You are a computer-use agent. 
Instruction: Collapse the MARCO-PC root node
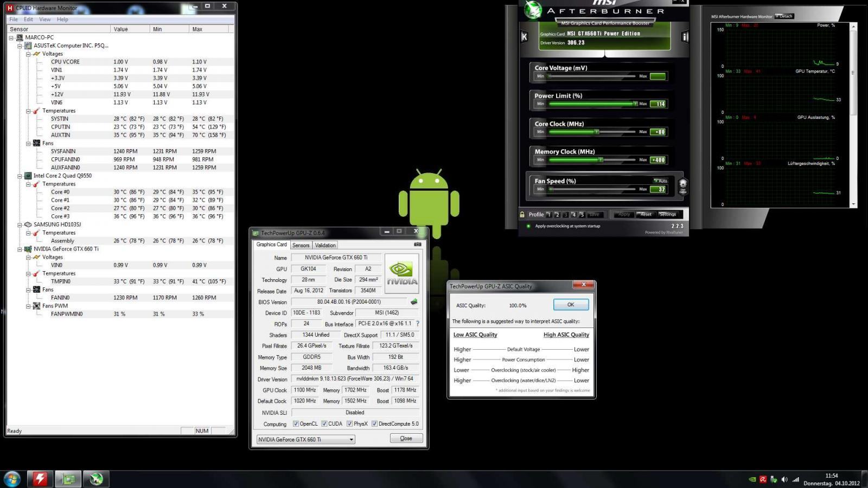pos(11,38)
